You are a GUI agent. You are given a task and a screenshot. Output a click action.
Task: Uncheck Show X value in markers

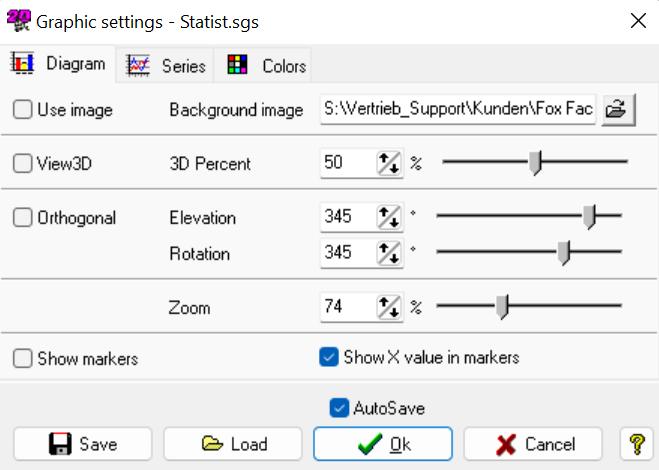pos(328,357)
